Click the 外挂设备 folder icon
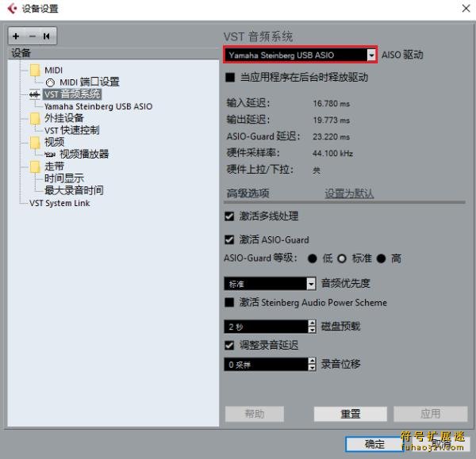Image resolution: width=476 pixels, height=459 pixels. coord(35,118)
